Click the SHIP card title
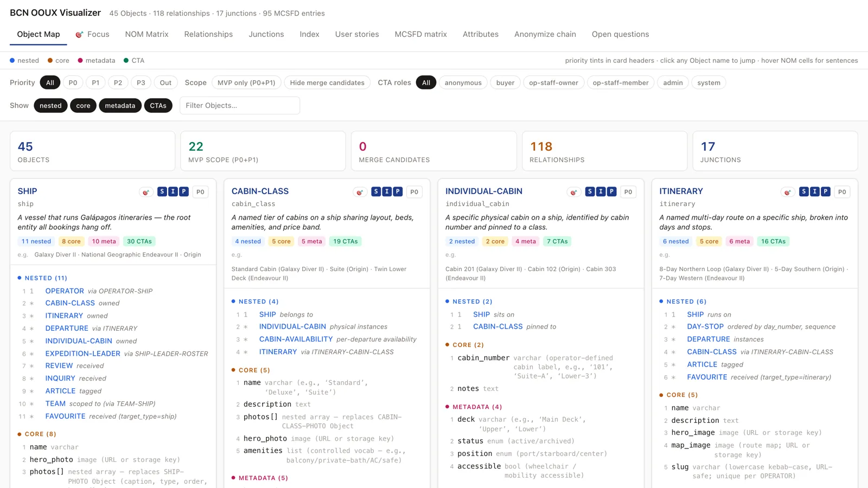Image resolution: width=868 pixels, height=488 pixels. click(x=27, y=191)
